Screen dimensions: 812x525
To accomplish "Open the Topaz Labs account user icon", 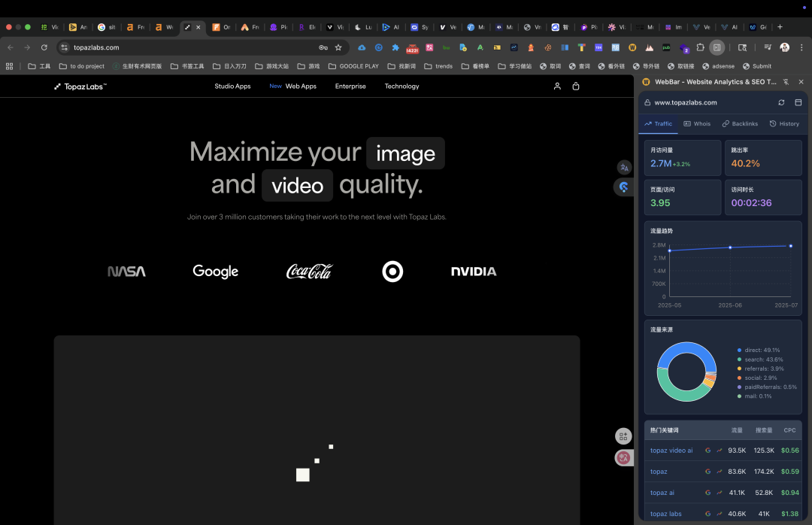I will (557, 86).
